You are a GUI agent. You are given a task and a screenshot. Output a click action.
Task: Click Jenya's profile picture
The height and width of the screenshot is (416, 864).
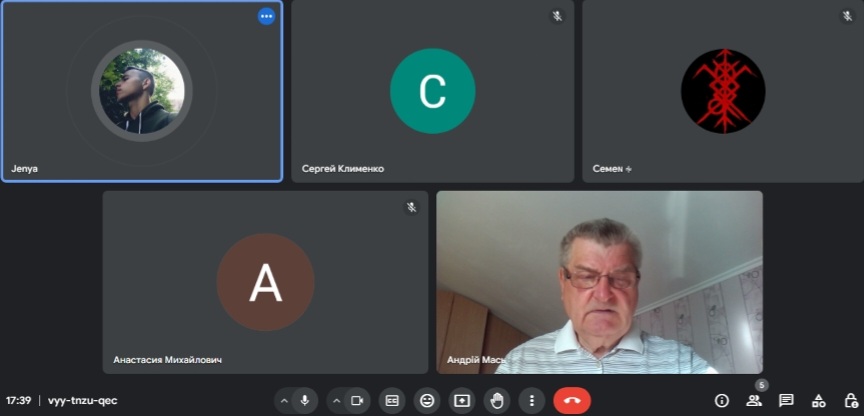coord(142,91)
